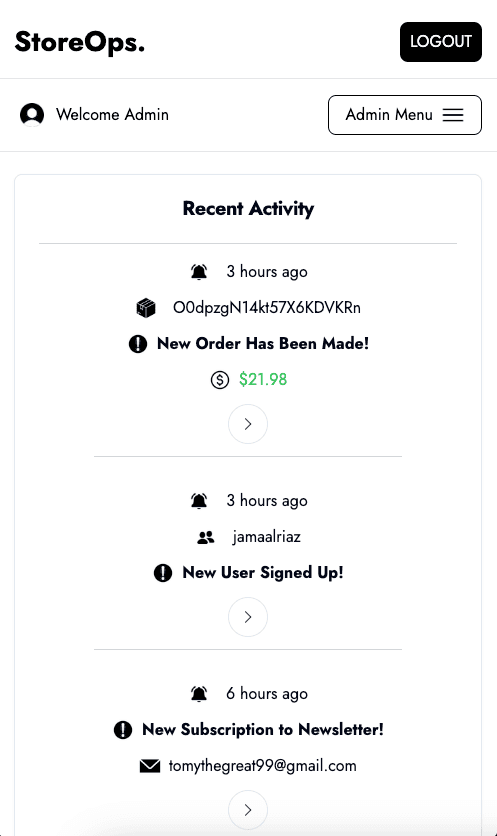
Task: Open the jamaalriaz signup chevron button
Action: (x=248, y=617)
